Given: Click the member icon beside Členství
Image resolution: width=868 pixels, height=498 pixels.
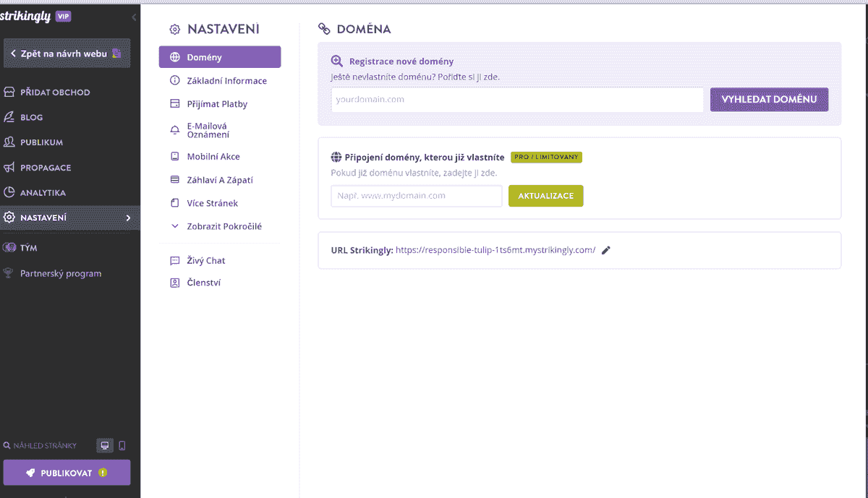Looking at the screenshot, I should coord(174,283).
